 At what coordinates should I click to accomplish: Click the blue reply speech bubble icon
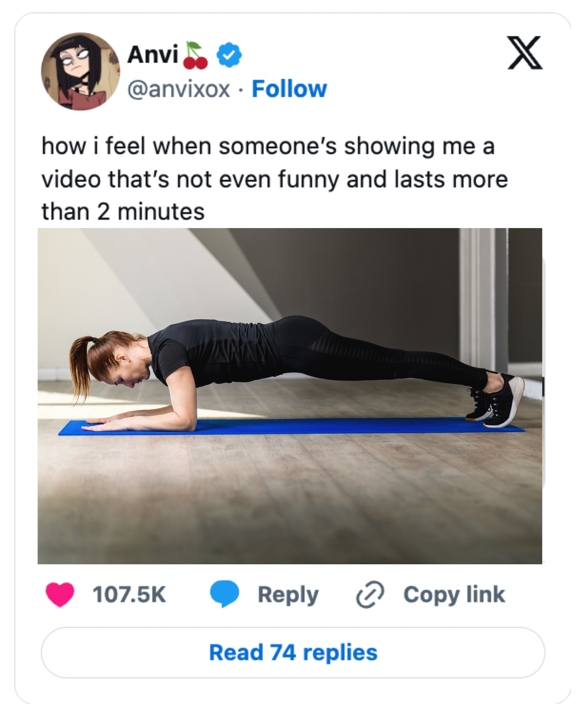click(x=224, y=594)
